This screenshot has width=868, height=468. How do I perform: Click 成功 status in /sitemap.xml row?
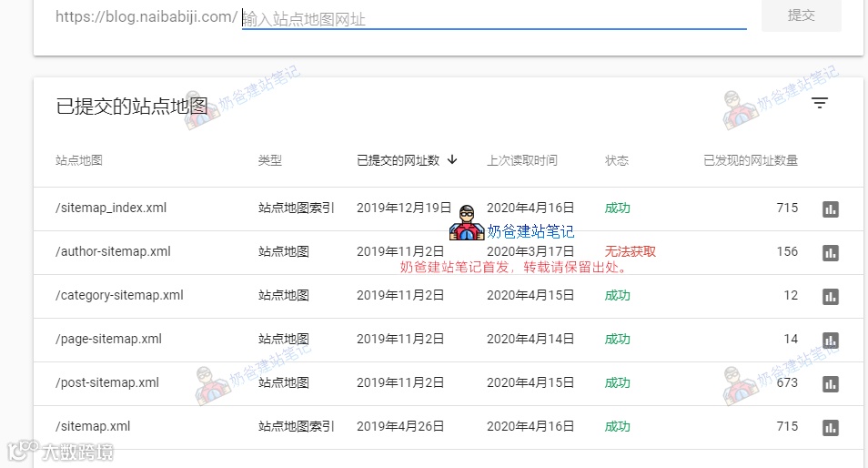click(x=617, y=426)
